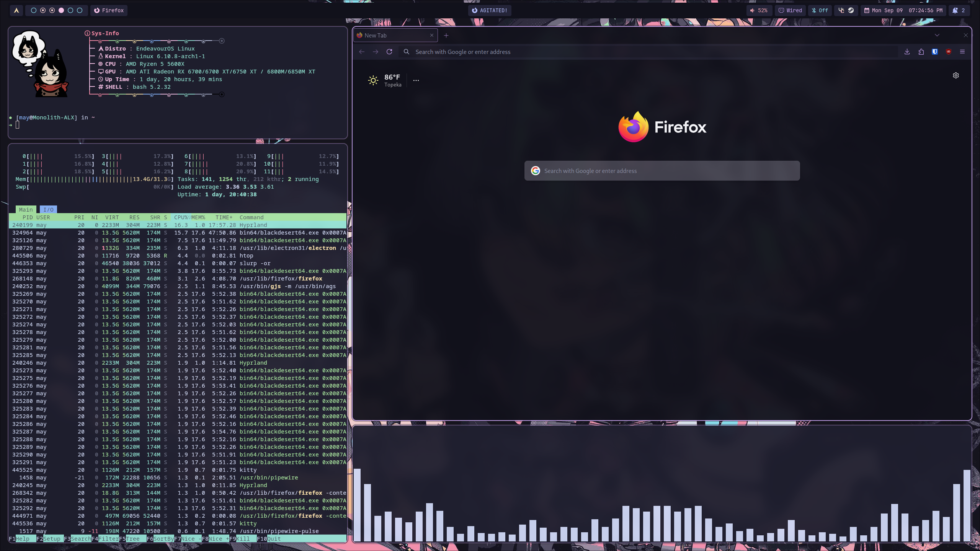
Task: Open weather widget settings gear
Action: [955, 75]
